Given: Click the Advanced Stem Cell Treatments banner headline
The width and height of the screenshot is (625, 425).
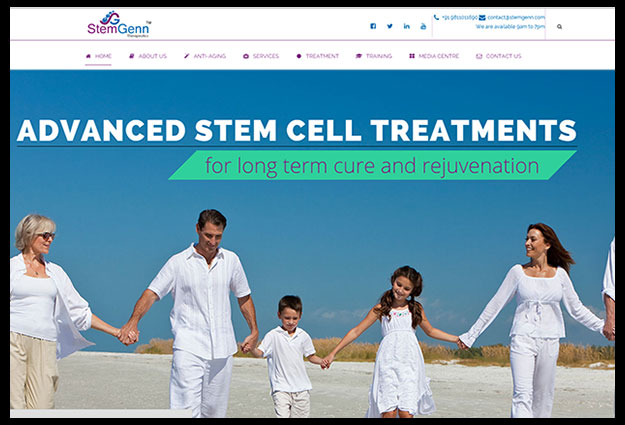Looking at the screenshot, I should [297, 130].
